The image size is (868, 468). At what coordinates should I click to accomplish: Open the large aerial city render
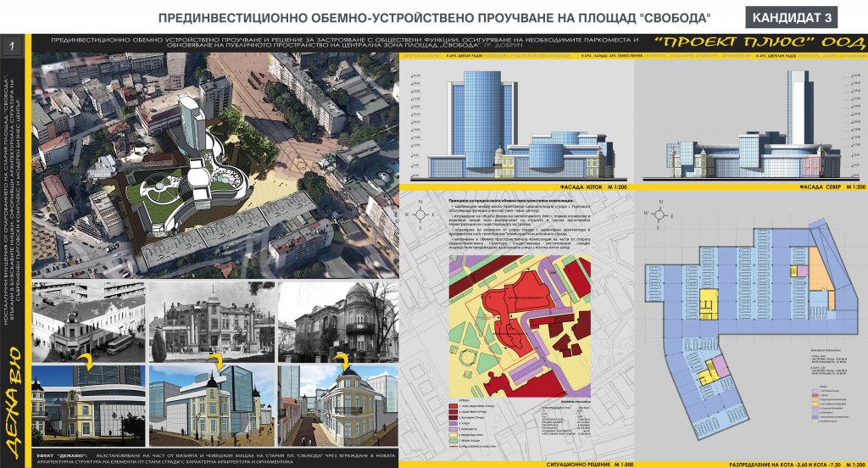[215, 165]
